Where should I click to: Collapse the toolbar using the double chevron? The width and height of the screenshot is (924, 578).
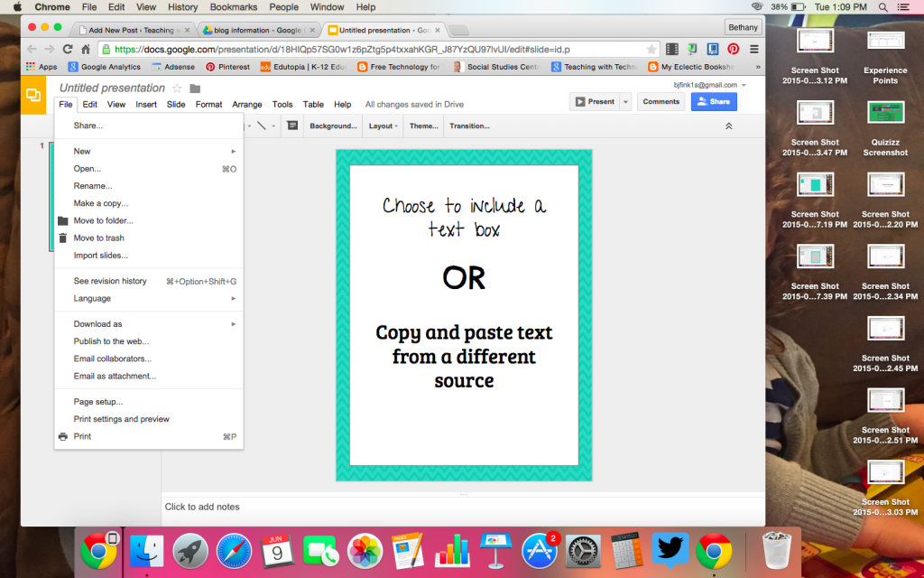pos(729,126)
